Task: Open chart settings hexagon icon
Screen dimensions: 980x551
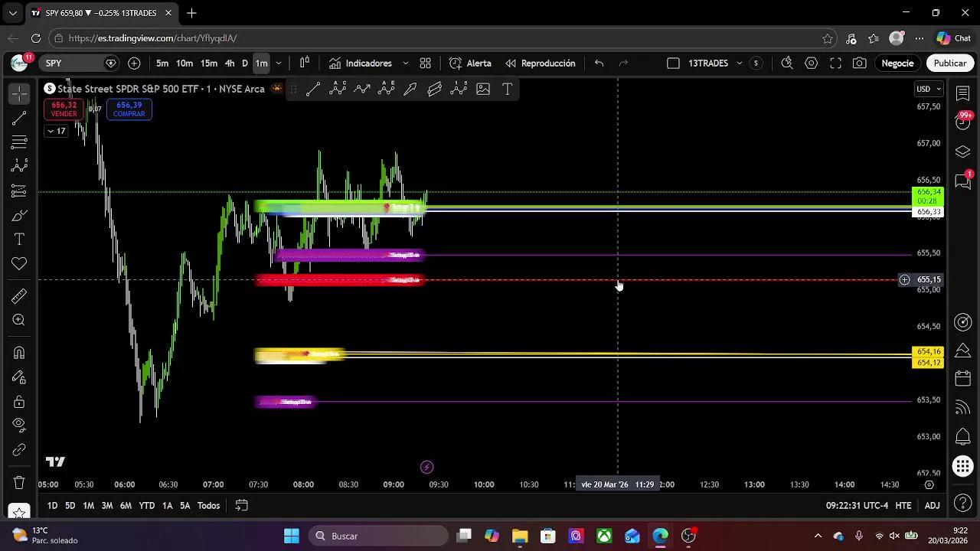Action: [x=811, y=63]
